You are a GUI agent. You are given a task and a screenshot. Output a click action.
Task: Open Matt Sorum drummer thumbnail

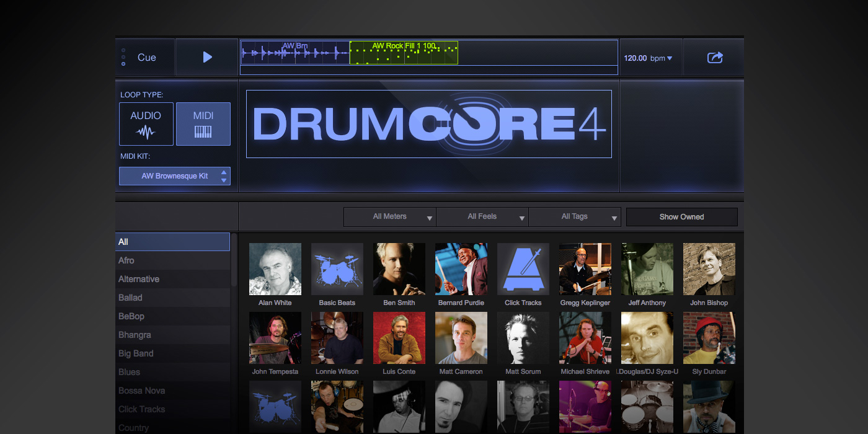523,338
